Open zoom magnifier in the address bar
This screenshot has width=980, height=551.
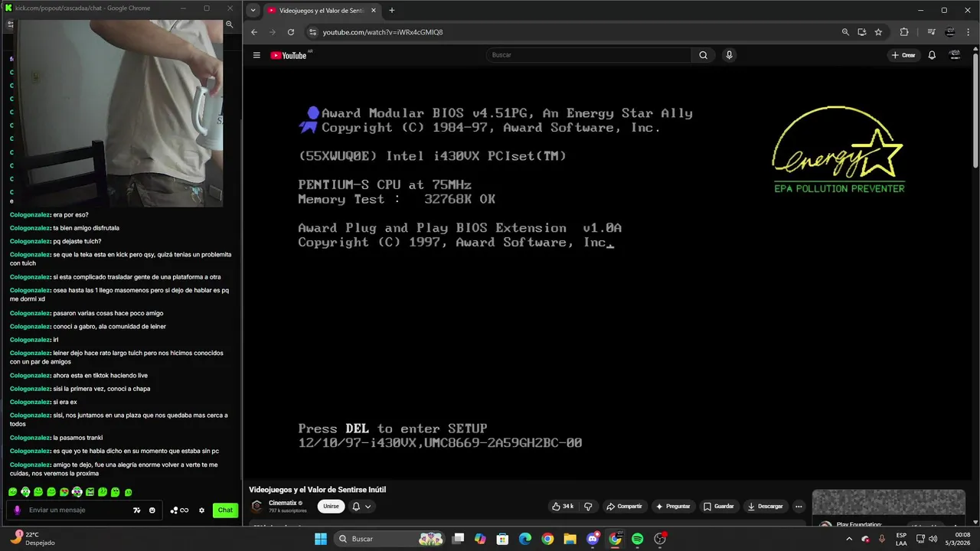coord(845,32)
